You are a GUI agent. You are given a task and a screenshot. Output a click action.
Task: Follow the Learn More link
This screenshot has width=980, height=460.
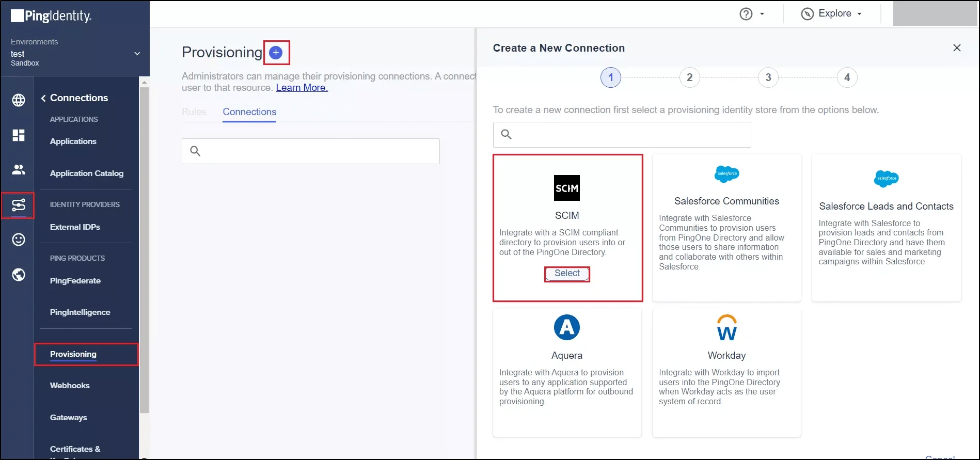302,88
